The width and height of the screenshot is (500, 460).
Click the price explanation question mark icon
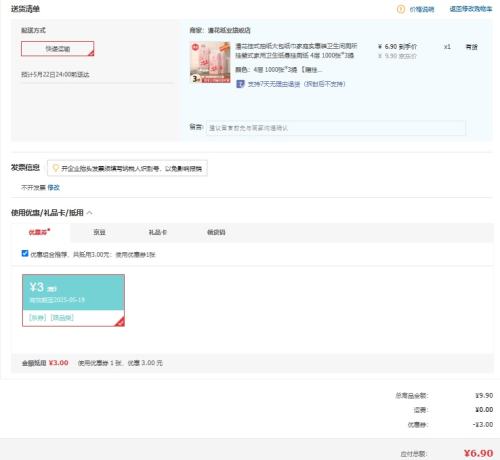click(x=401, y=9)
